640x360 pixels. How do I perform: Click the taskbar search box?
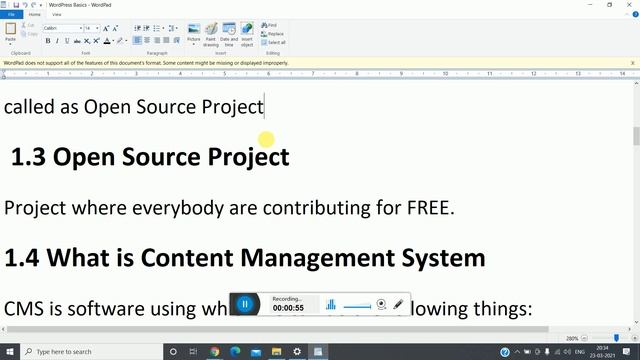91,351
